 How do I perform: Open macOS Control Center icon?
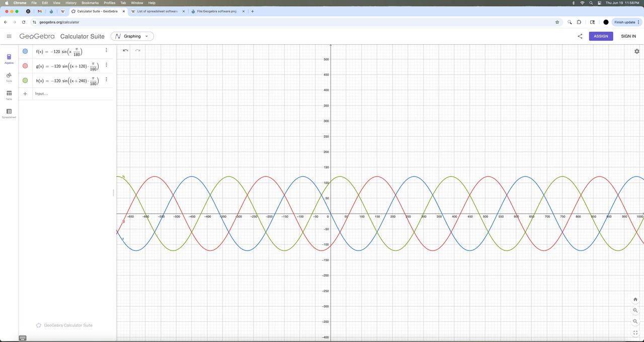(x=599, y=3)
